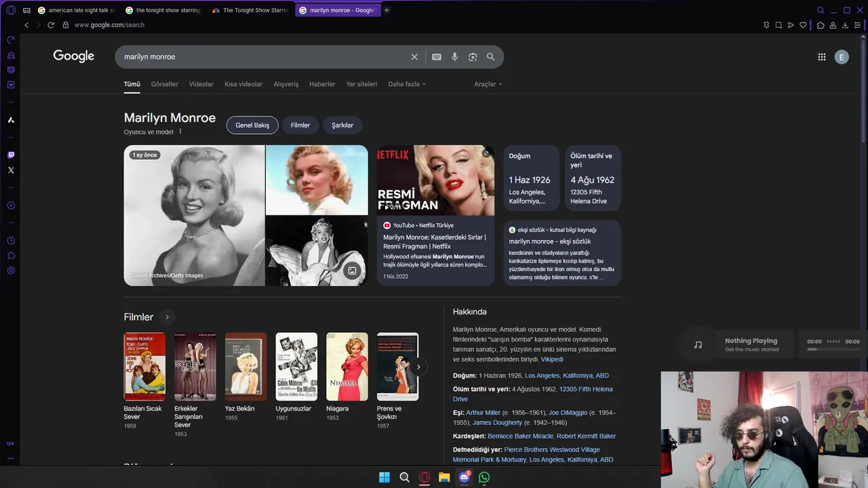Image resolution: width=868 pixels, height=488 pixels.
Task: Open the profile account toolbar icon
Action: (833, 25)
